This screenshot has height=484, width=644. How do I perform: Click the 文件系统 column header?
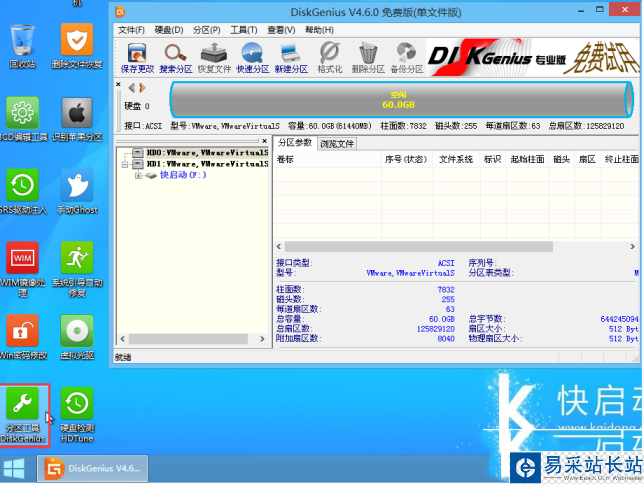(x=456, y=159)
